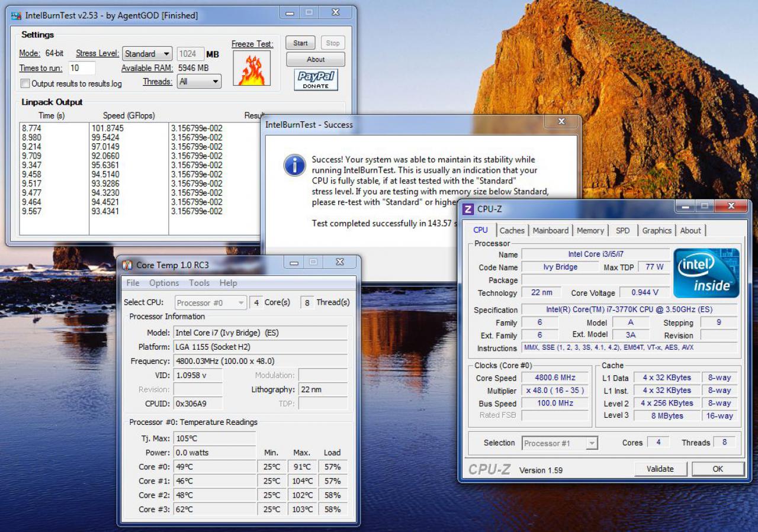The height and width of the screenshot is (532, 758).
Task: Open the Options menu in Core Temp
Action: (164, 283)
